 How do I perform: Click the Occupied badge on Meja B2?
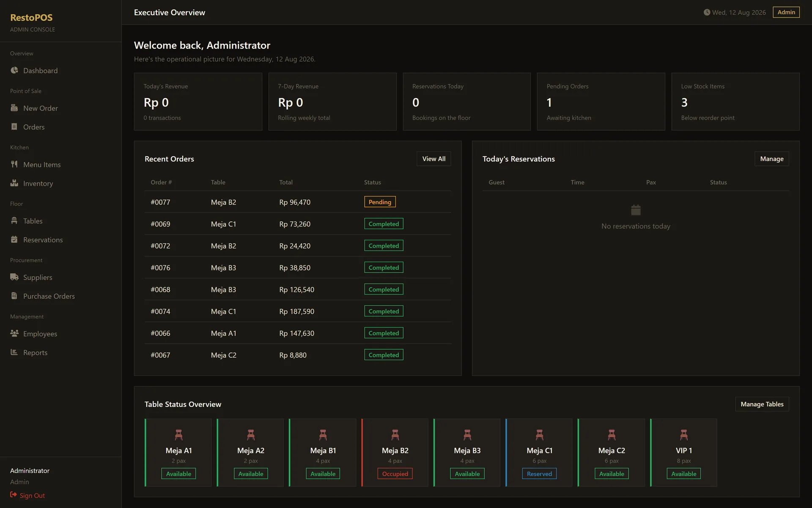point(395,474)
